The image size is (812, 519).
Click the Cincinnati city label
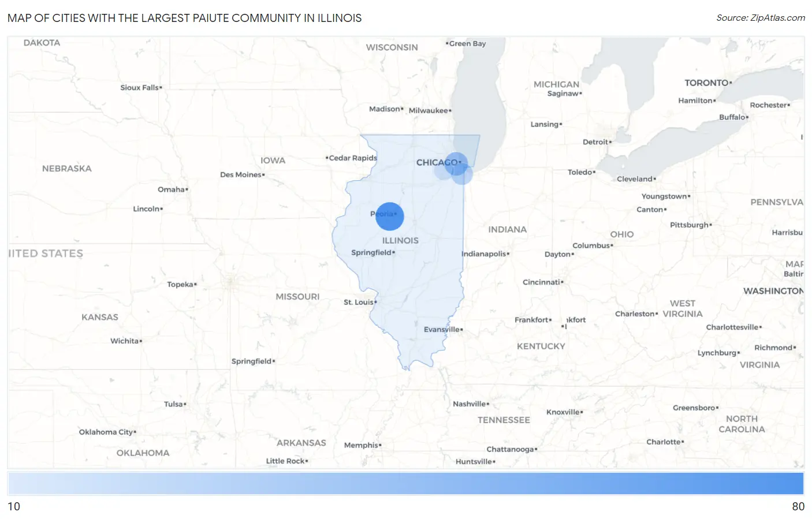[x=543, y=282]
